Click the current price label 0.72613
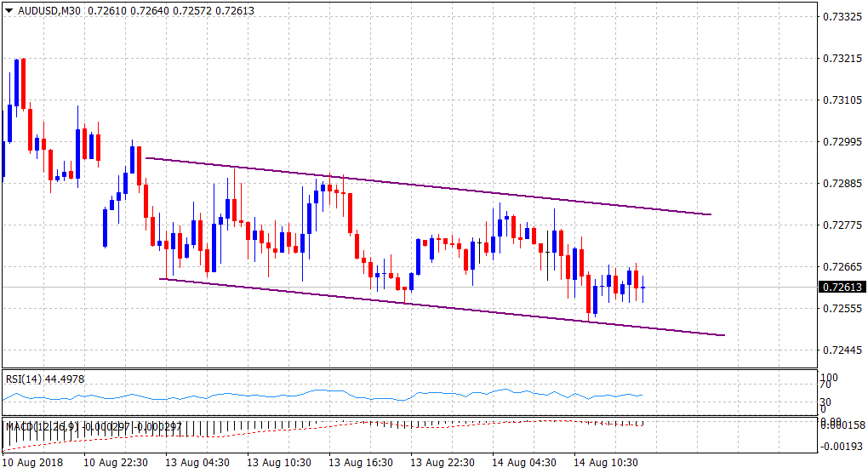 [842, 288]
